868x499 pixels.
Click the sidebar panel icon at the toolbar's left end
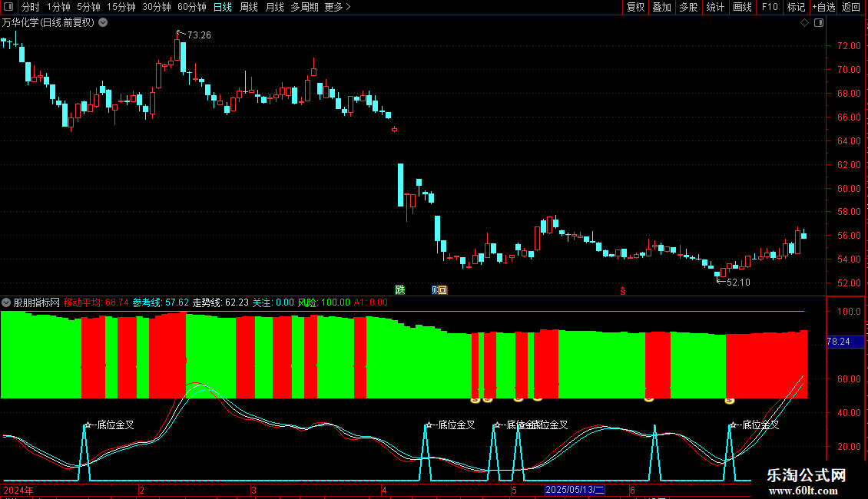click(8, 7)
